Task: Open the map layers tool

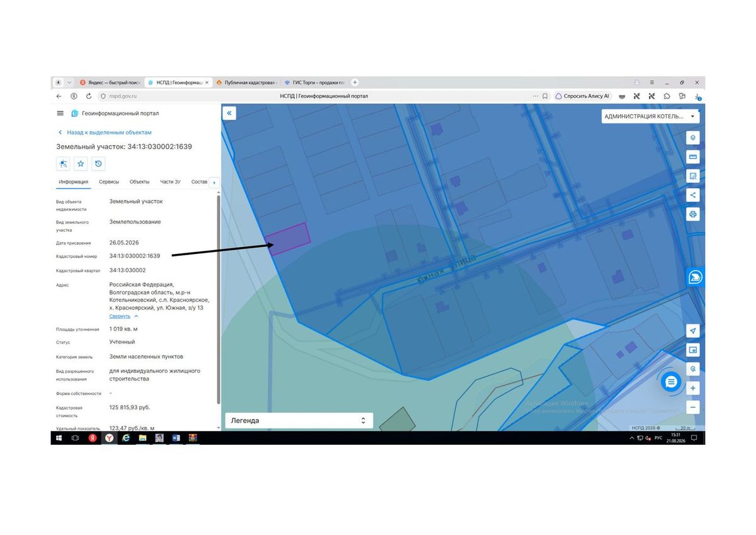Action: [693, 138]
